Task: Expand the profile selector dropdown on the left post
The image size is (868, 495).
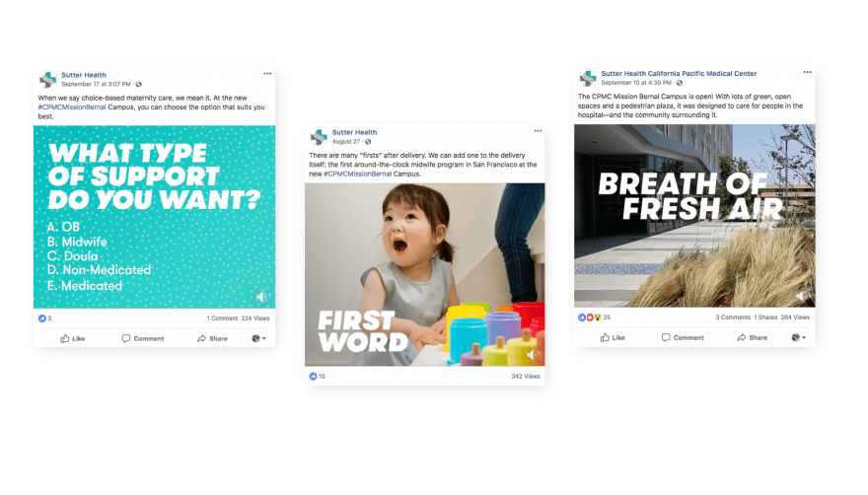Action: point(259,338)
